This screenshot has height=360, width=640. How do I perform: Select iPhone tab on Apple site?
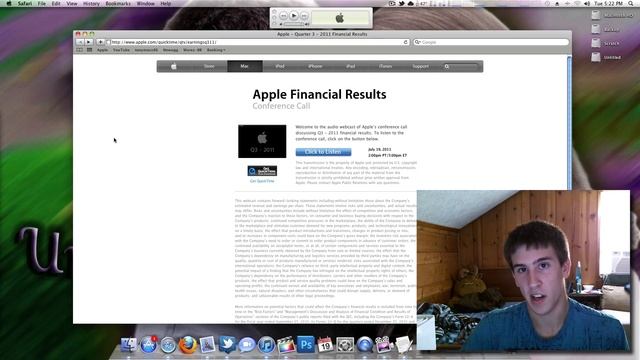pyautogui.click(x=315, y=66)
